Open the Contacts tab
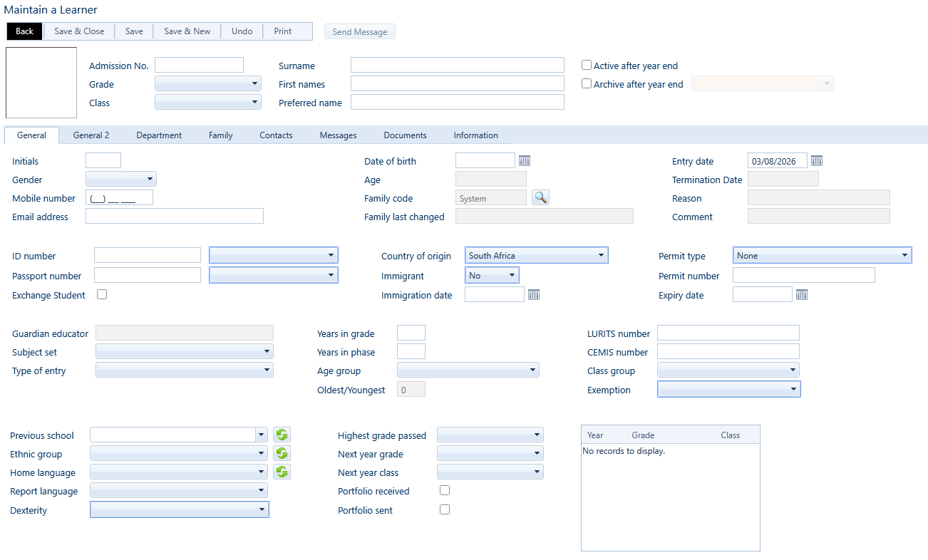This screenshot has width=928, height=560. click(x=276, y=135)
